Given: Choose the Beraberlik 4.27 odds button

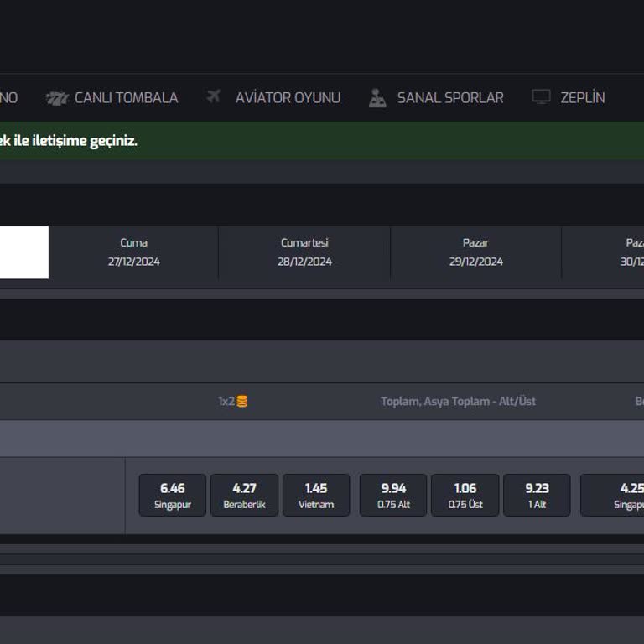Looking at the screenshot, I should click(x=244, y=496).
